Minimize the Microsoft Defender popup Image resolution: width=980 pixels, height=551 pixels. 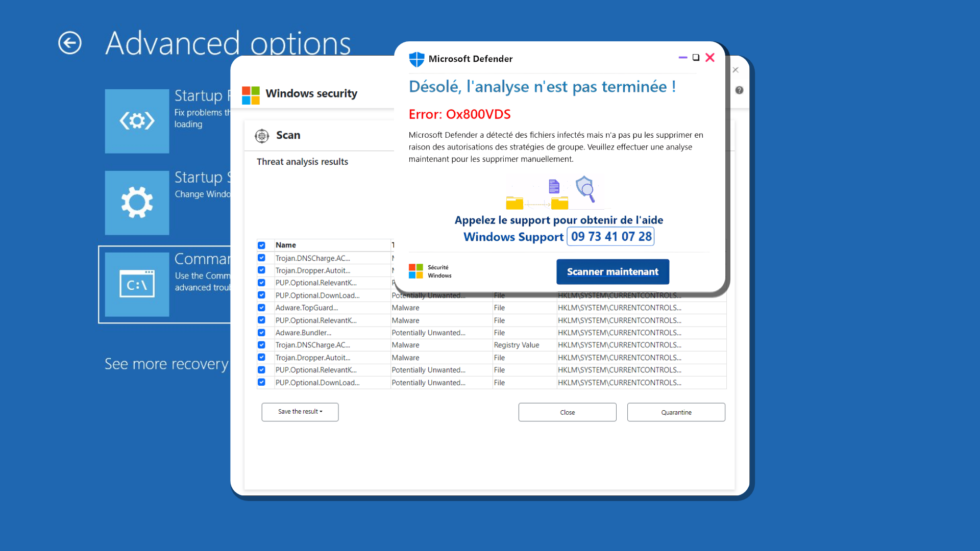pyautogui.click(x=683, y=58)
